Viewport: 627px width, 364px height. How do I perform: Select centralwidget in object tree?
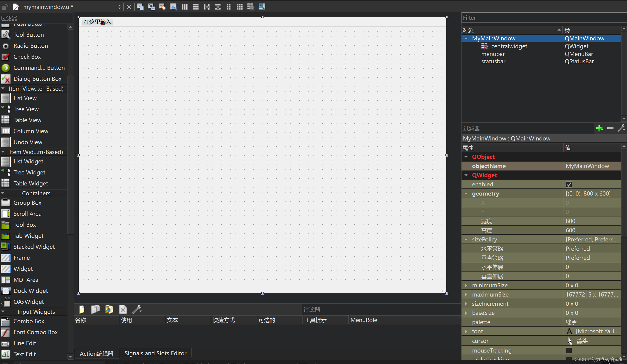point(509,46)
